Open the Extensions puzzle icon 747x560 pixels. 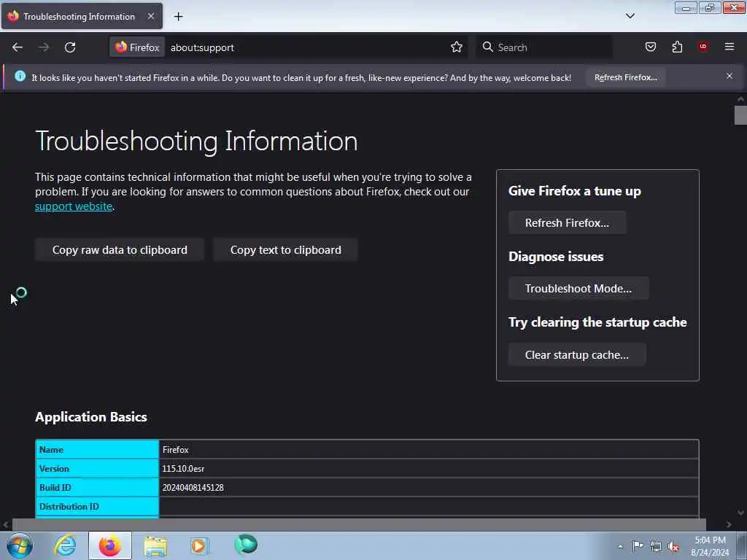tap(677, 47)
